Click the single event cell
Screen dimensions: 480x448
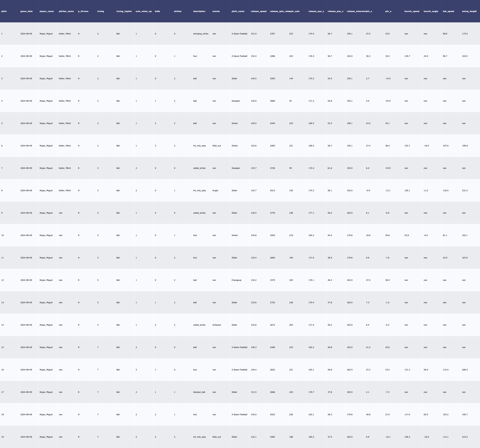[215, 191]
